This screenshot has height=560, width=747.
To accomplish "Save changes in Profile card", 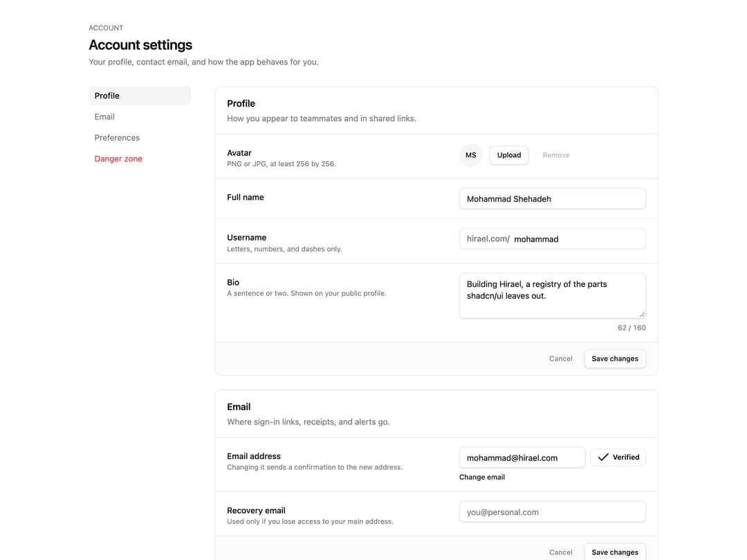I will pos(615,359).
